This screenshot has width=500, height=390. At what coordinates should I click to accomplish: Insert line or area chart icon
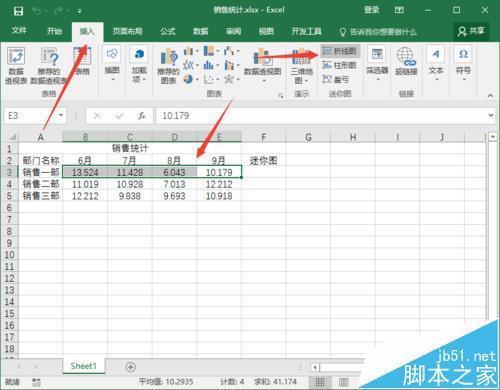(x=191, y=65)
